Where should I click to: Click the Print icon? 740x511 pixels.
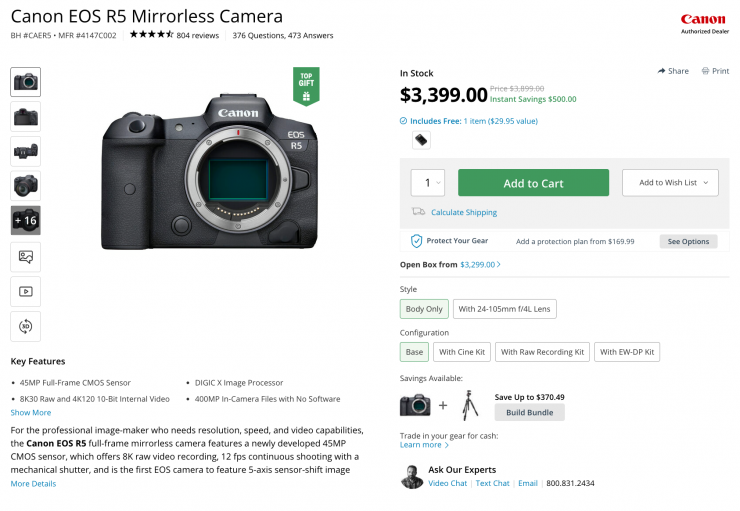tap(706, 71)
